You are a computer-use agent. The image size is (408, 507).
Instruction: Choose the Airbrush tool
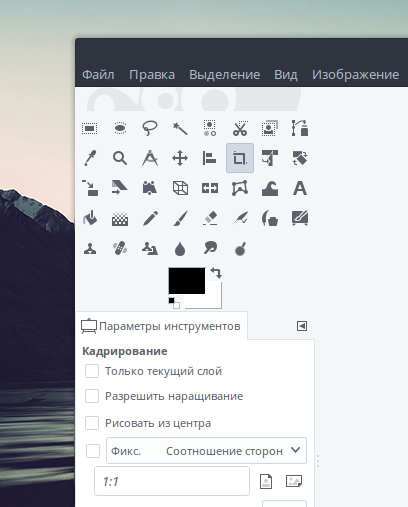[x=240, y=218]
